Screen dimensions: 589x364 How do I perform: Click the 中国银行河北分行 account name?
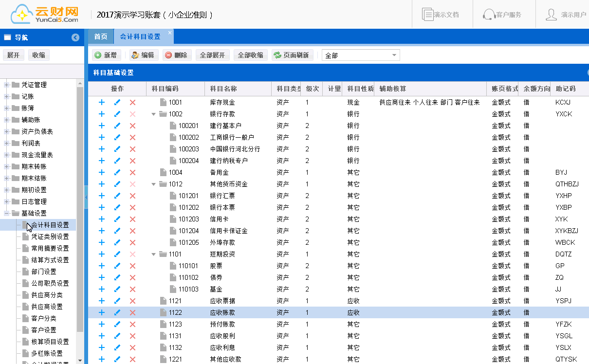(235, 149)
